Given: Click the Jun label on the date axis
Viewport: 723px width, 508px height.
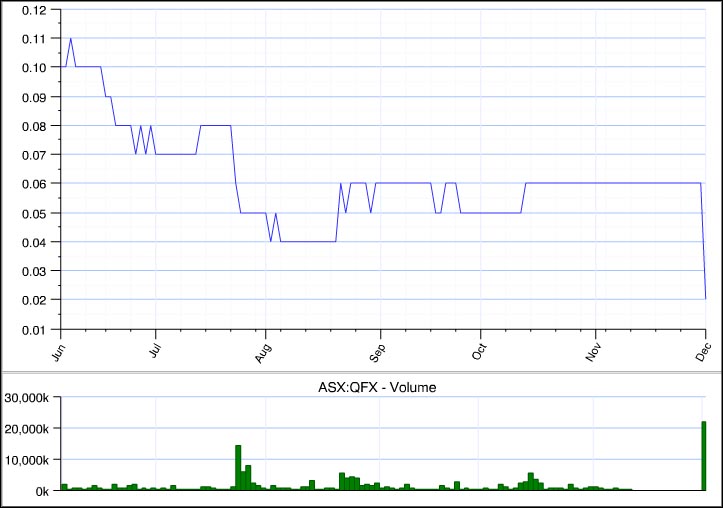Looking at the screenshot, I should coord(57,349).
